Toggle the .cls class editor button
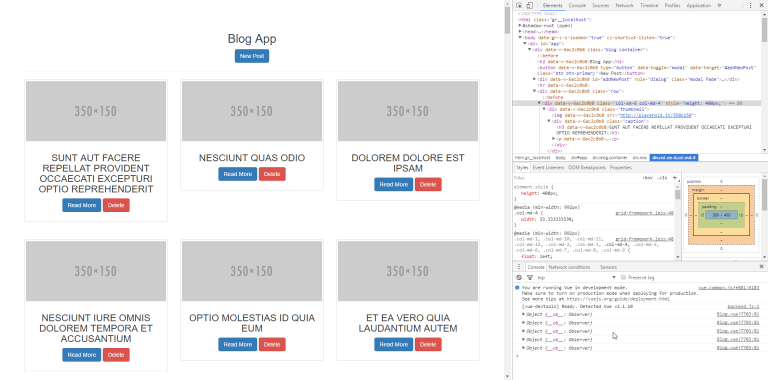 [662, 178]
